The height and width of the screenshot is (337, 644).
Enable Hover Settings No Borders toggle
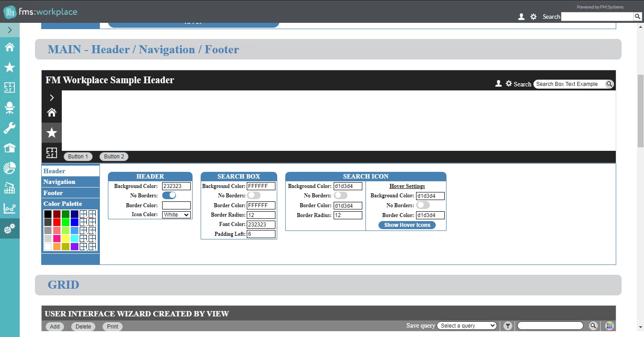point(423,205)
